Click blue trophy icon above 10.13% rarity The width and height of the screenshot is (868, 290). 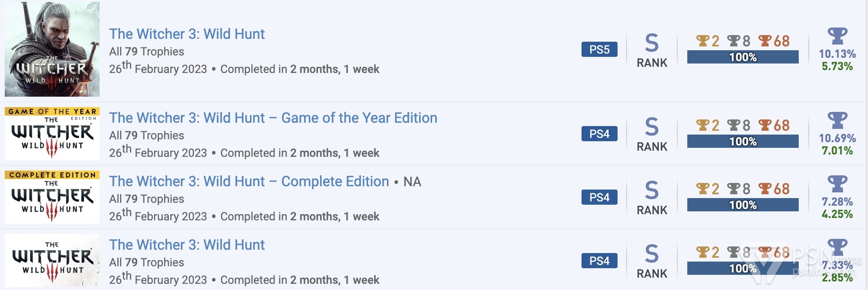click(x=837, y=36)
